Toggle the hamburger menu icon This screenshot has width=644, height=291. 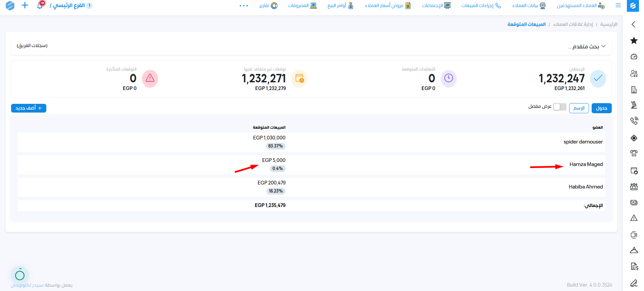(618, 5)
